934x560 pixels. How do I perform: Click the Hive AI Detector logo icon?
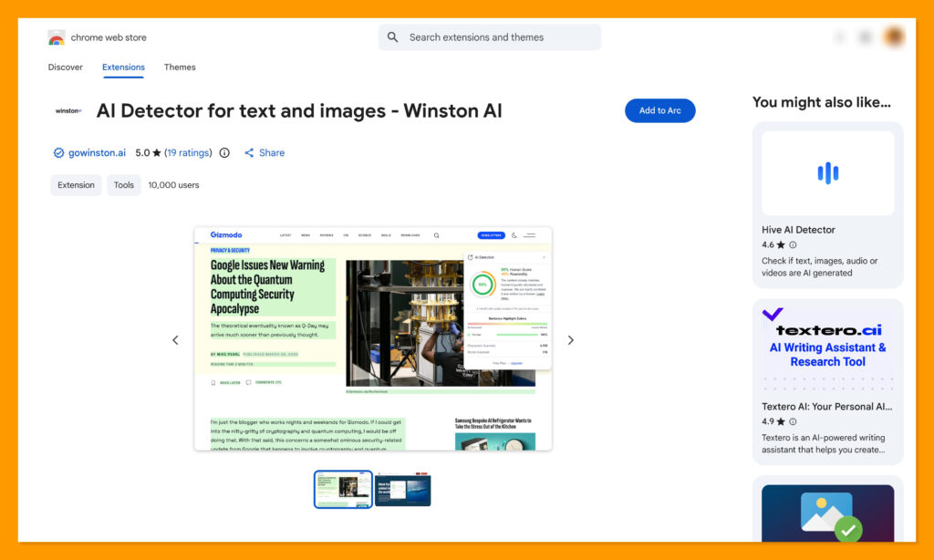[828, 173]
